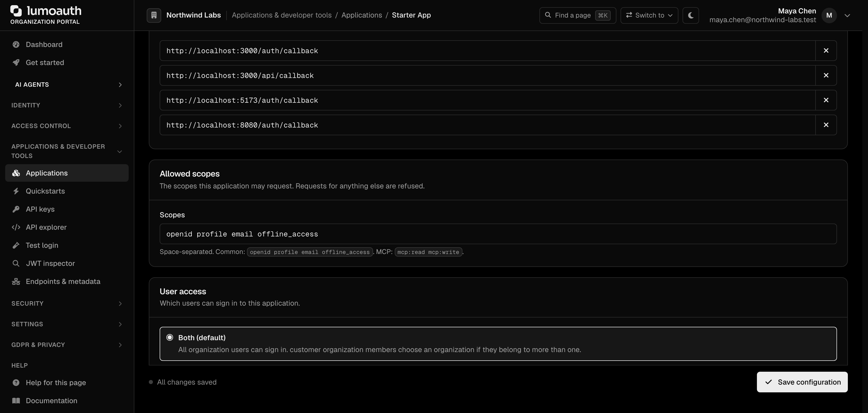
Task: Click into the Scopes input field
Action: pyautogui.click(x=498, y=234)
